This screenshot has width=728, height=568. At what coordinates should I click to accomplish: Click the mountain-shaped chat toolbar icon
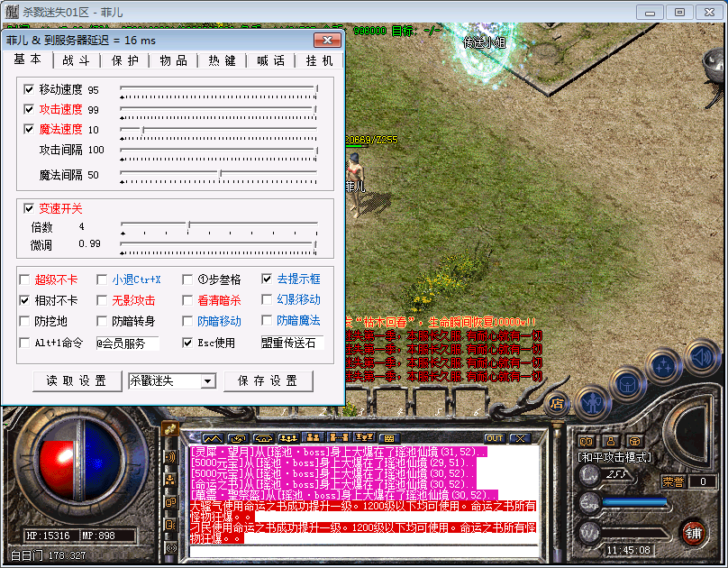tap(213, 438)
